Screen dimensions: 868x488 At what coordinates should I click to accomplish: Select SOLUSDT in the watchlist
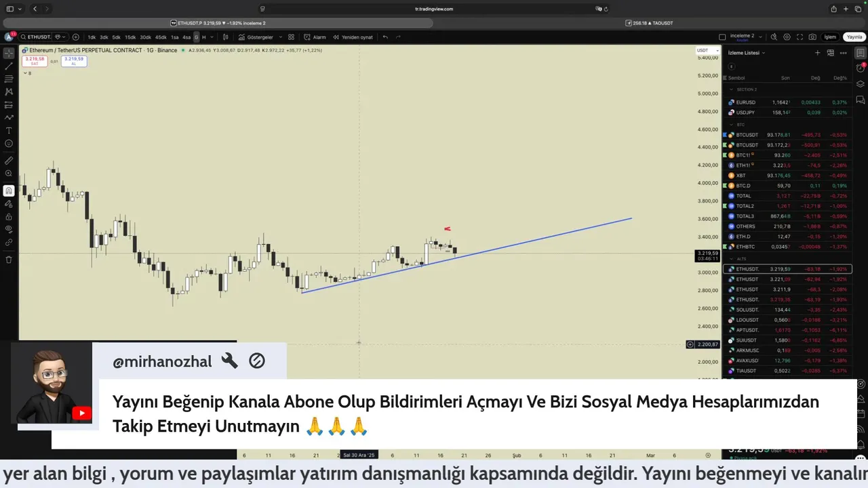coord(787,310)
